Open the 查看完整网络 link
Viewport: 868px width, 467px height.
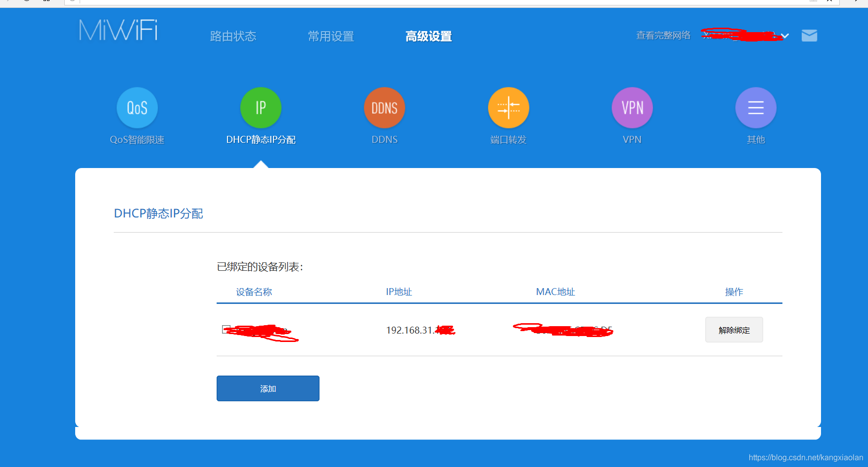(663, 36)
